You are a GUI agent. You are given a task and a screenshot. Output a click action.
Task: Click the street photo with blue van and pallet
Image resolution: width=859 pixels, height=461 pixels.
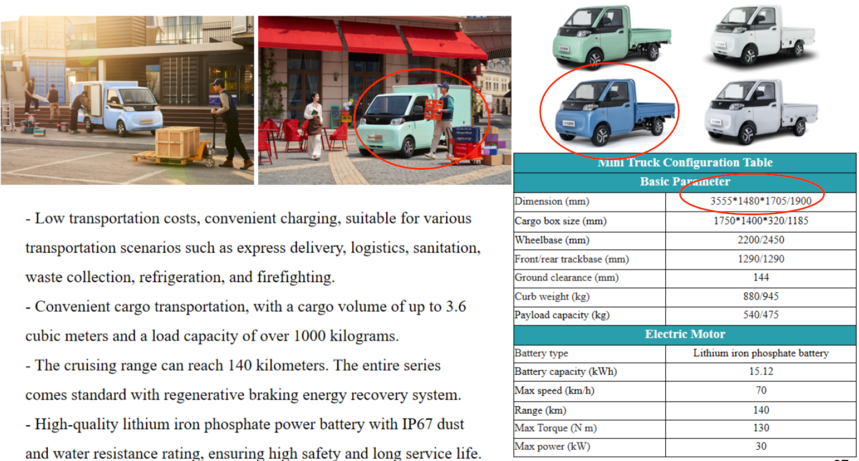click(x=127, y=100)
